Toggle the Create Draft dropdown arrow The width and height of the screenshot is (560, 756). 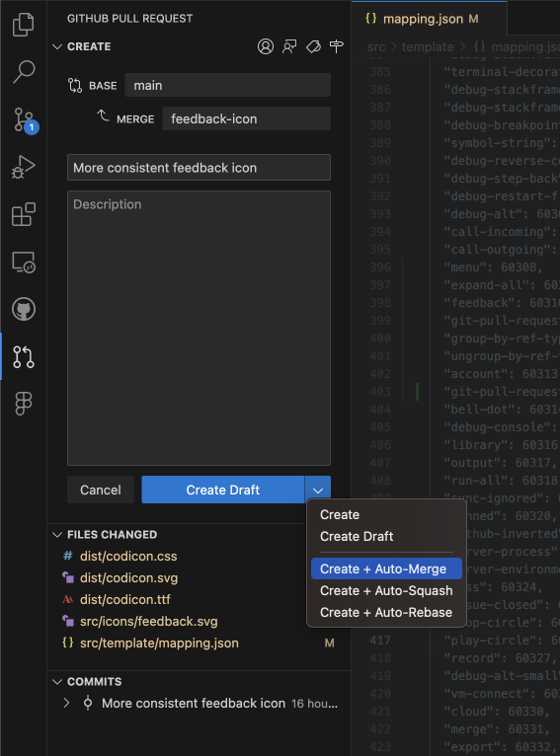click(318, 490)
